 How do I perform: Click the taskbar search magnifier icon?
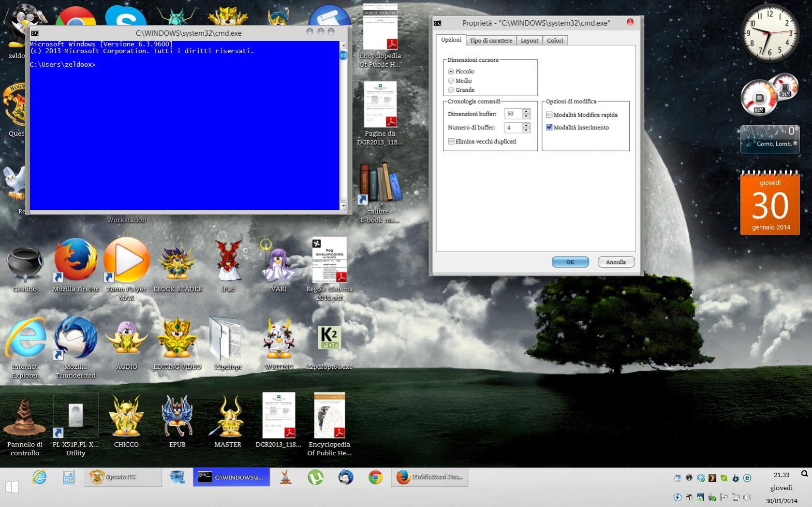coord(804,474)
